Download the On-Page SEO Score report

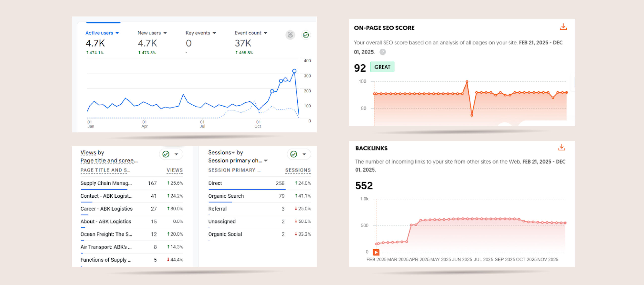[x=563, y=27]
